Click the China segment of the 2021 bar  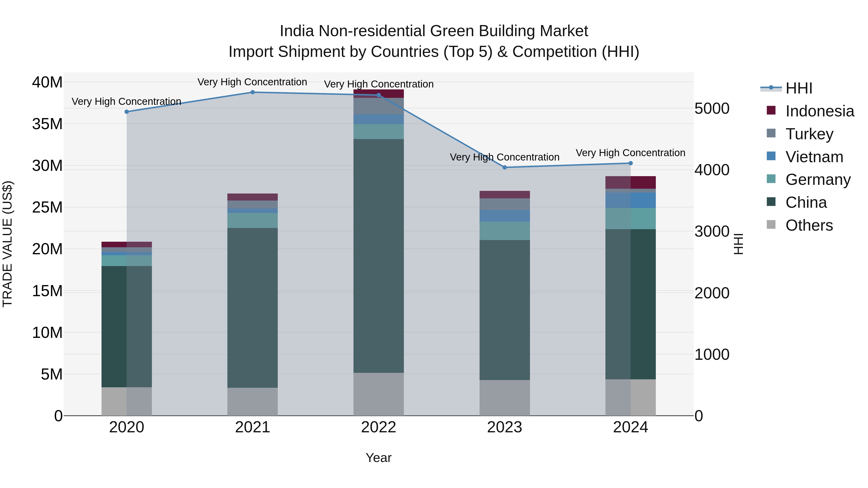(x=253, y=308)
